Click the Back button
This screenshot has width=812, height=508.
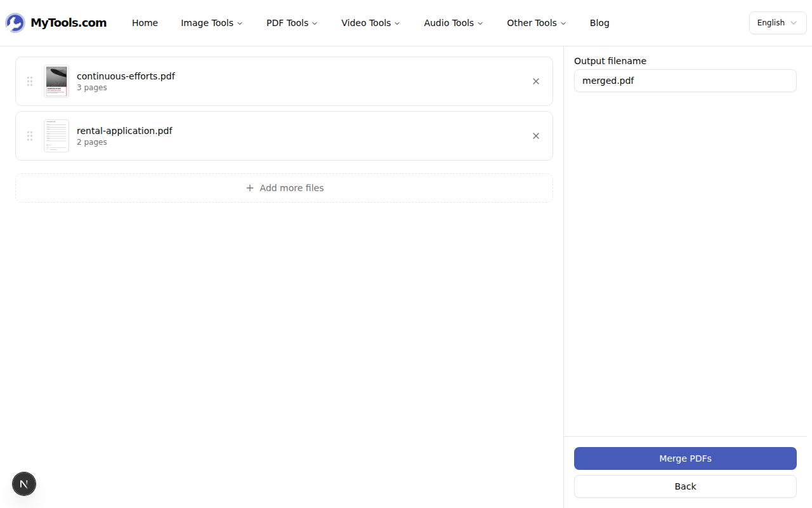point(685,486)
